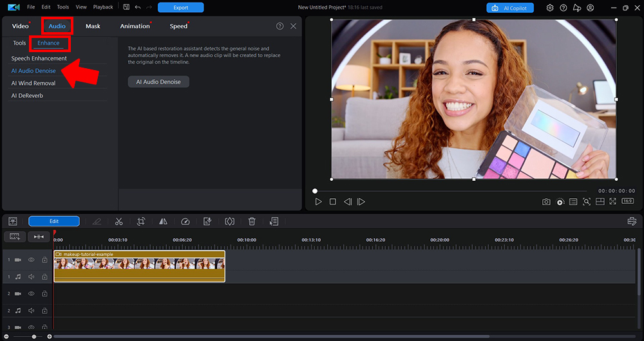
Task: Play the preview video
Action: click(x=318, y=201)
